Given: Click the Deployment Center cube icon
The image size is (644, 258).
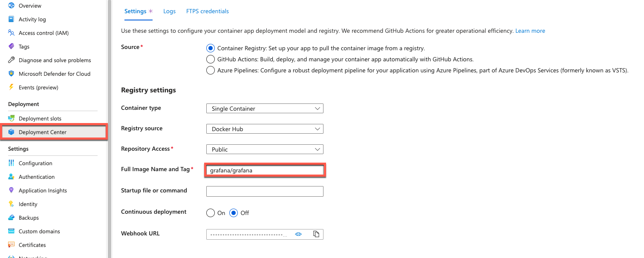Looking at the screenshot, I should [12, 132].
